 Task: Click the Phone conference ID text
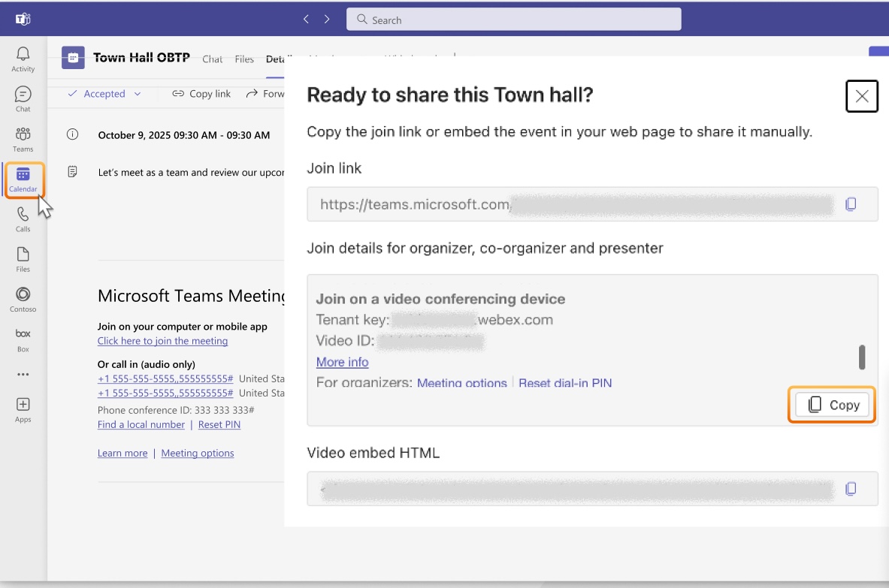[x=176, y=409]
